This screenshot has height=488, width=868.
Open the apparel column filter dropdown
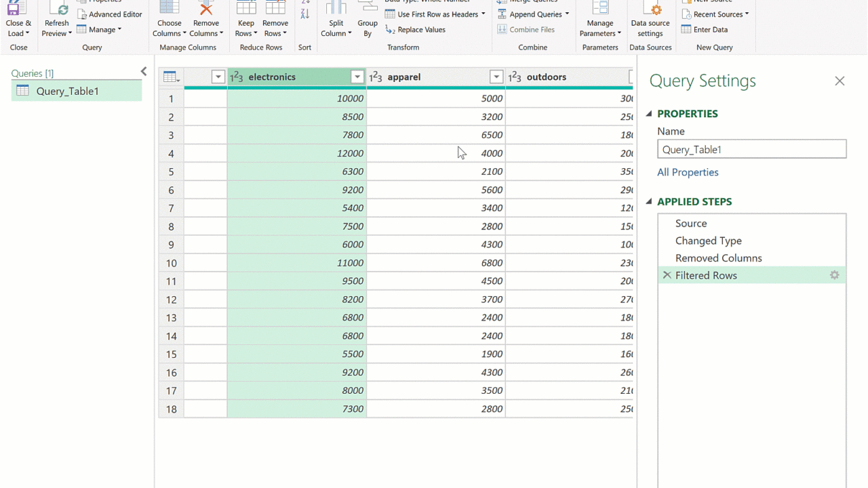pyautogui.click(x=496, y=77)
